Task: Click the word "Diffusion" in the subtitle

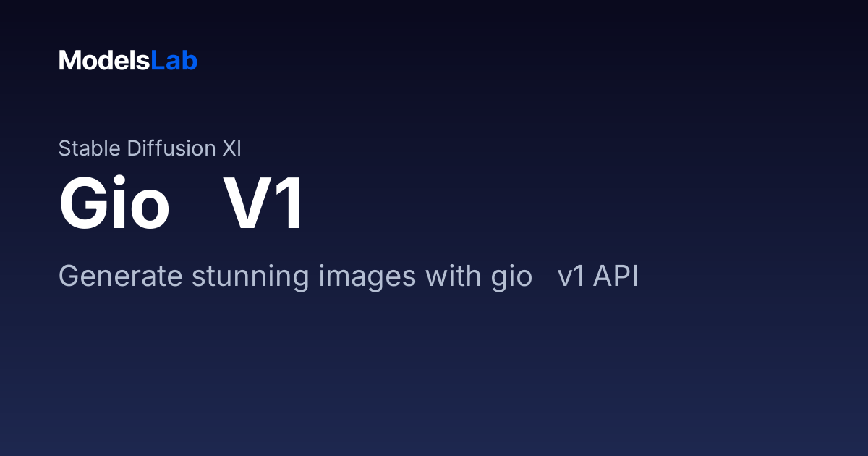Action: tap(171, 148)
